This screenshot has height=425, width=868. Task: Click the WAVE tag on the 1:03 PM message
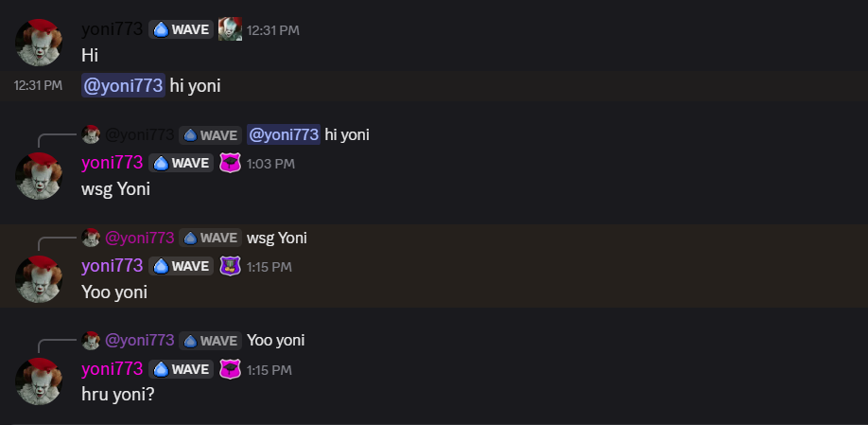181,164
